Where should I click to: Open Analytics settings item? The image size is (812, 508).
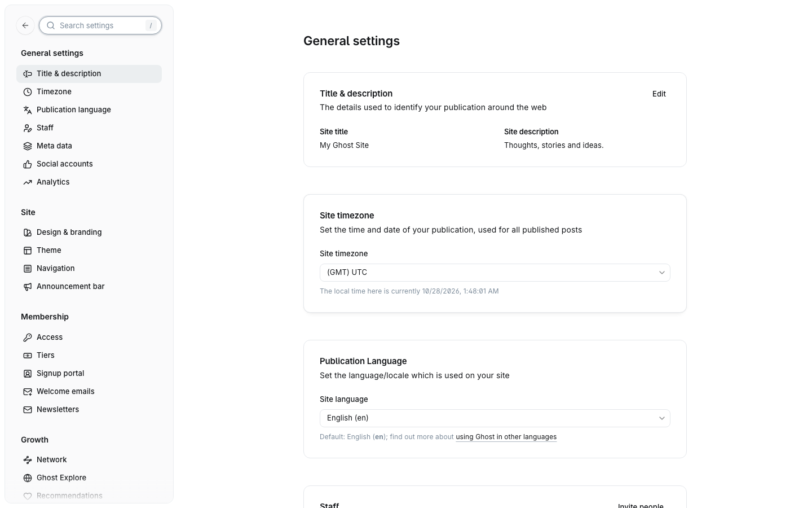89,182
